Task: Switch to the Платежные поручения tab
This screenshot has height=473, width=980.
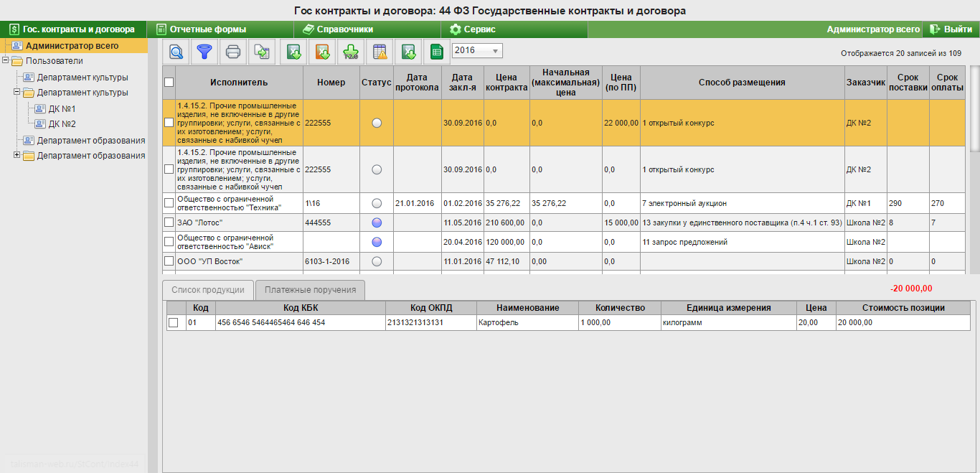Action: pos(310,290)
